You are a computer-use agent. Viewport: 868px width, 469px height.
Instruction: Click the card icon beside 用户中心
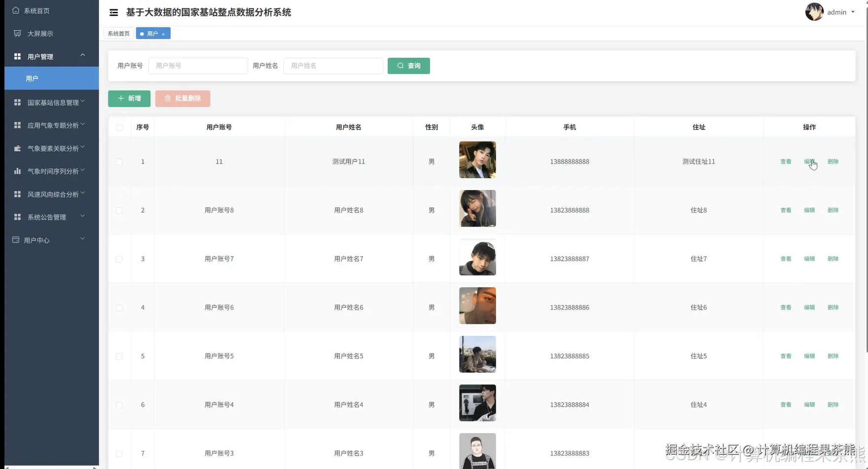pyautogui.click(x=16, y=240)
